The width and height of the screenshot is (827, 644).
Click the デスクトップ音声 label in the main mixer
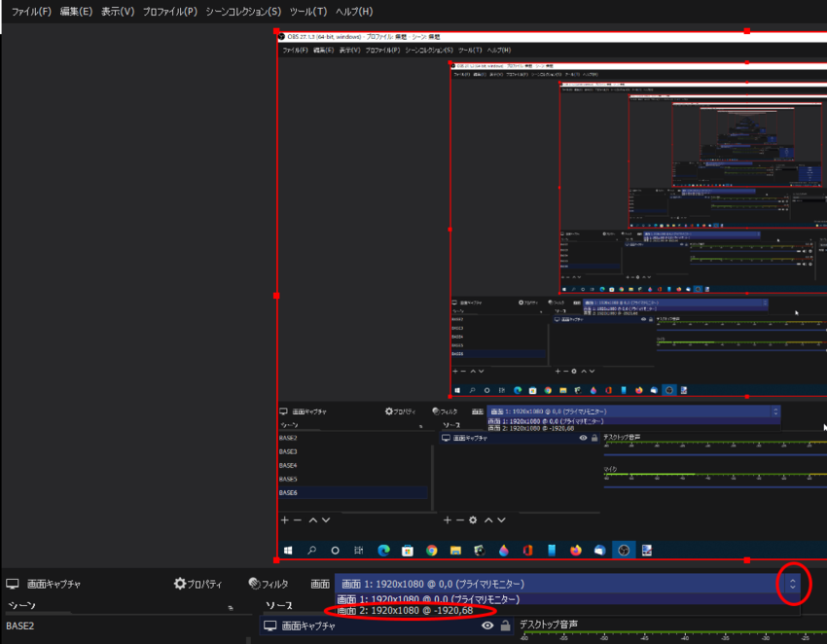[549, 625]
